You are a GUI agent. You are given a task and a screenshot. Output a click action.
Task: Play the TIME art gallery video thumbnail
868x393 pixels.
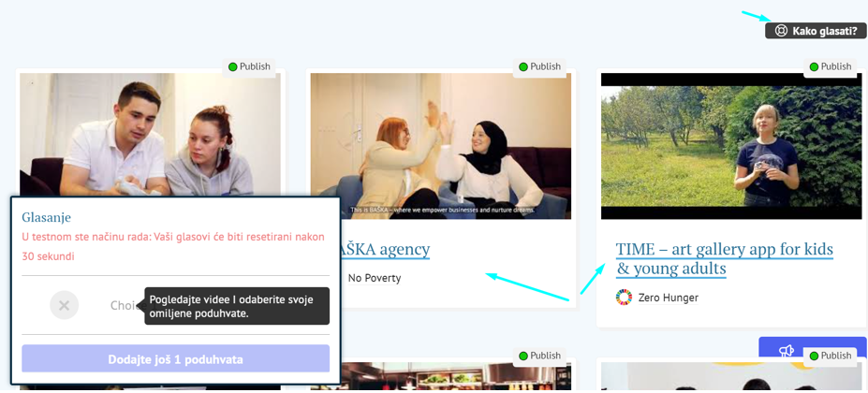coord(730,147)
